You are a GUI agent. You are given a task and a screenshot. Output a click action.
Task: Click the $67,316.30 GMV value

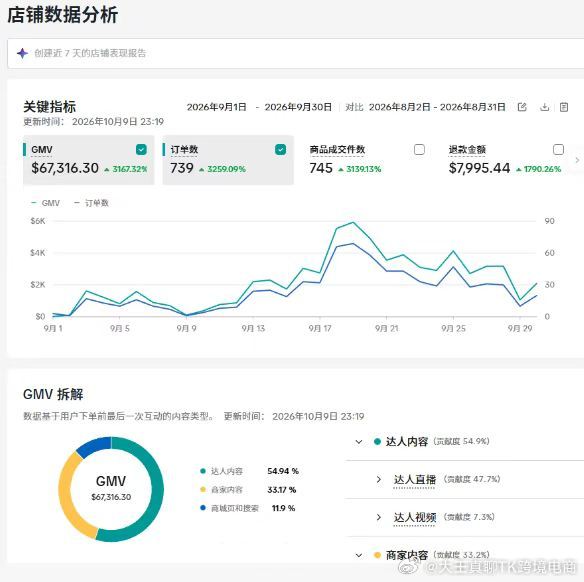[x=65, y=168]
